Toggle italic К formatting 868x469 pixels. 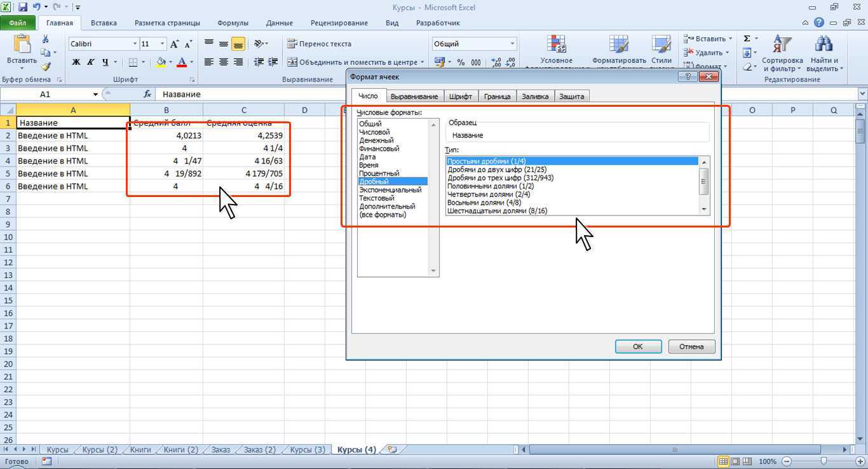90,62
